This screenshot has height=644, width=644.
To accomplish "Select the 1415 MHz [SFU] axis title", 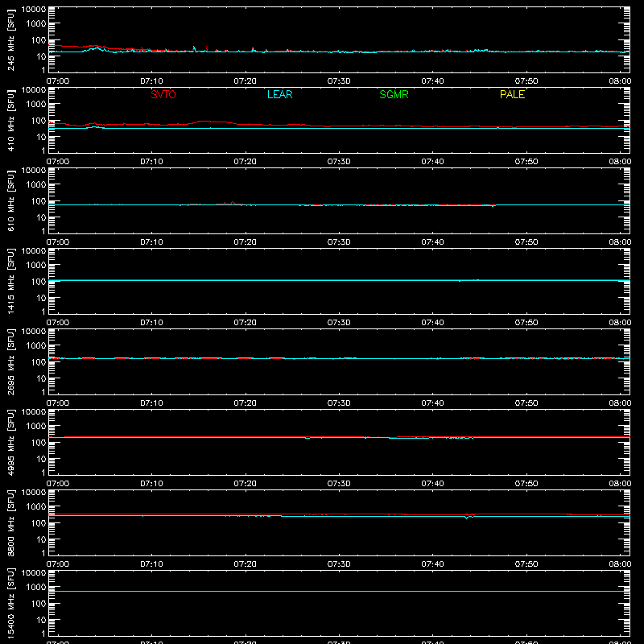I will point(11,281).
